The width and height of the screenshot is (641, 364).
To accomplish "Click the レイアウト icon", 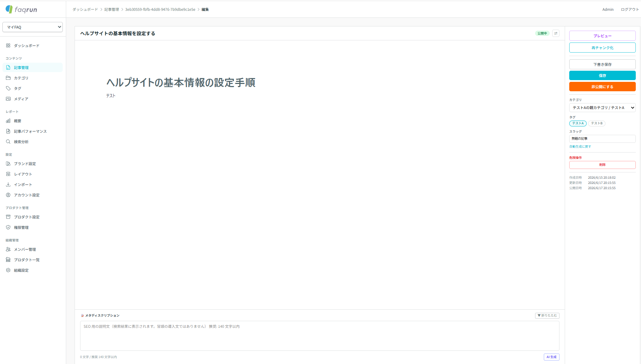I will (8, 174).
